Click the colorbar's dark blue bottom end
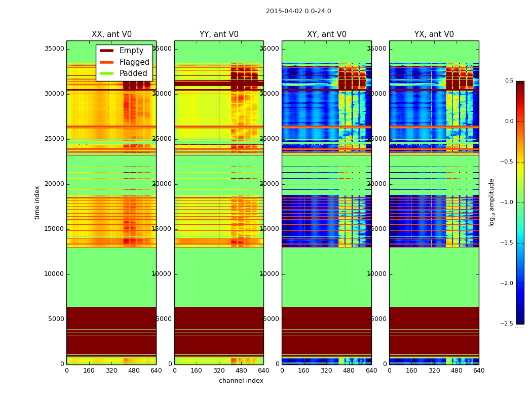Image resolution: width=532 pixels, height=405 pixels. (520, 320)
